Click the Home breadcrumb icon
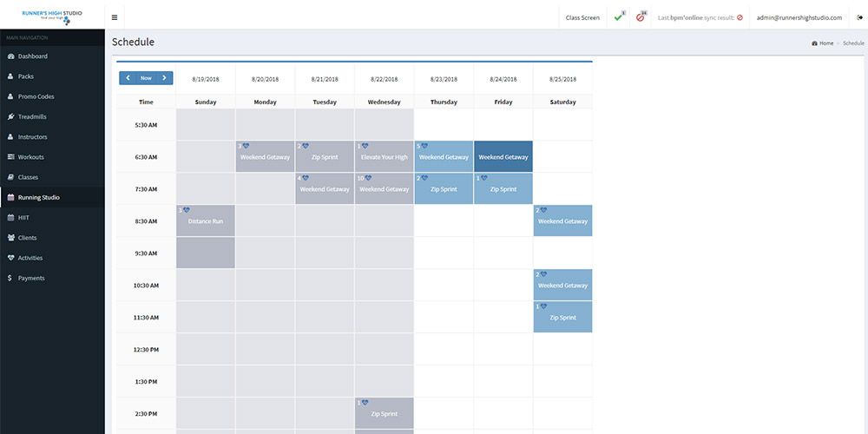This screenshot has width=868, height=434. coord(814,43)
